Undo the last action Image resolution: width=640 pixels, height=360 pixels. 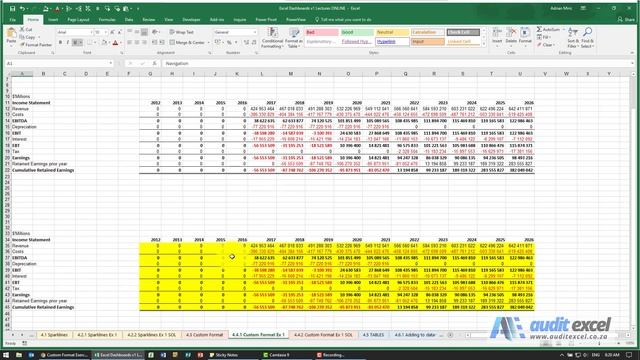(22, 9)
